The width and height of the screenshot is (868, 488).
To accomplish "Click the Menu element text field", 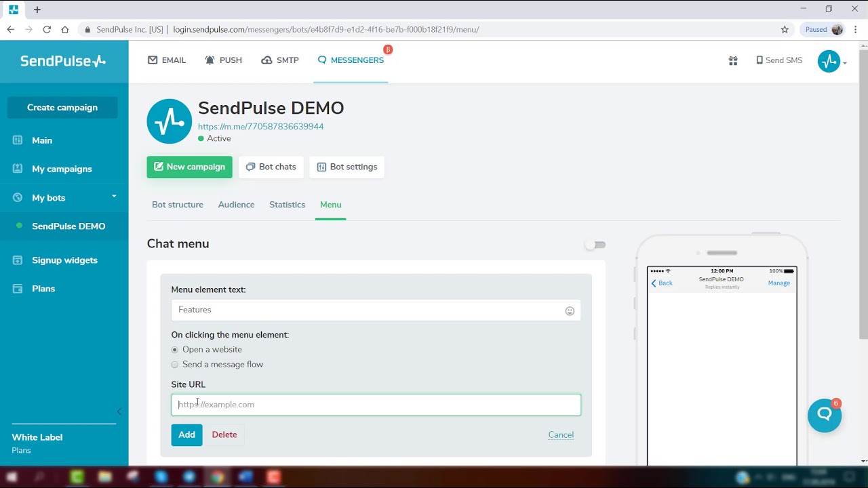I will [376, 310].
